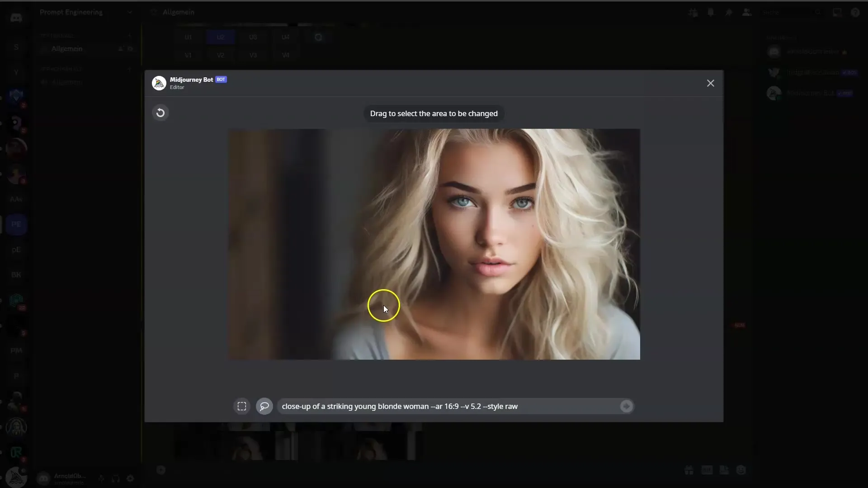Open user settings gear icon
This screenshot has width=868, height=488.
(130, 479)
